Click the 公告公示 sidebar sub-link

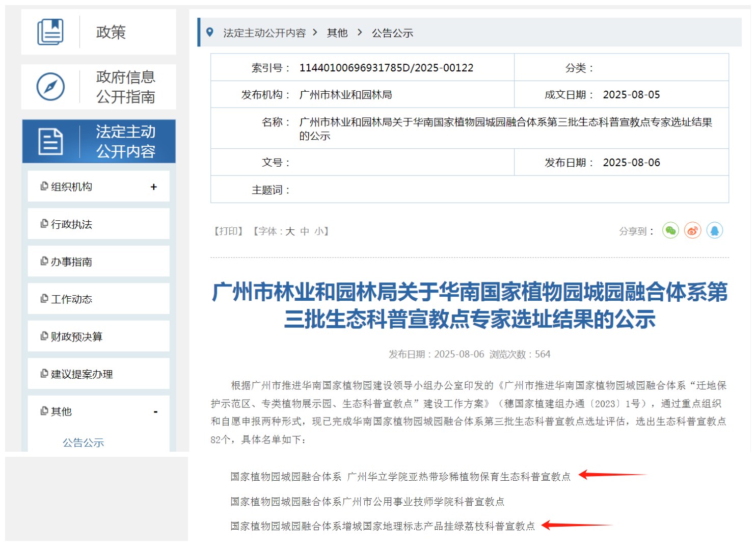point(83,443)
